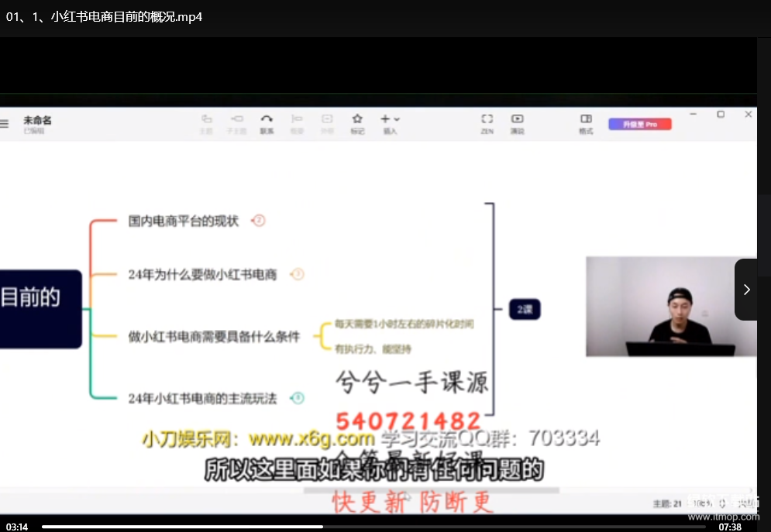This screenshot has height=532, width=771.
Task: Select the 有执行力、能坚持 subtopic
Action: pos(373,349)
